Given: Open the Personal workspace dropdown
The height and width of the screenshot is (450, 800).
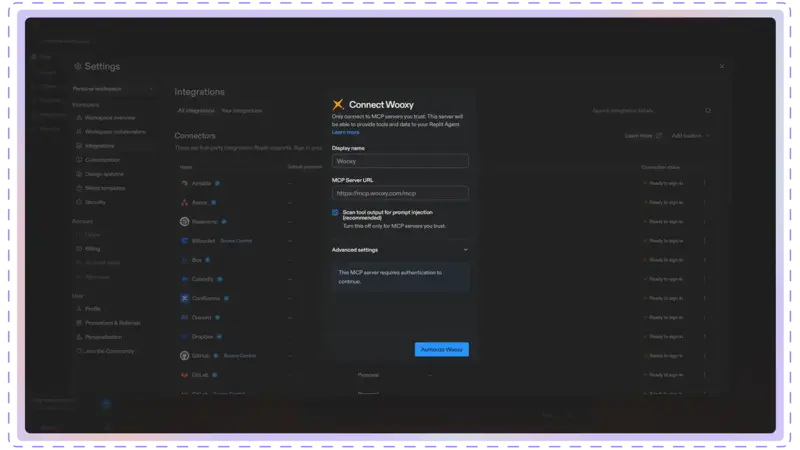Looking at the screenshot, I should pyautogui.click(x=113, y=89).
